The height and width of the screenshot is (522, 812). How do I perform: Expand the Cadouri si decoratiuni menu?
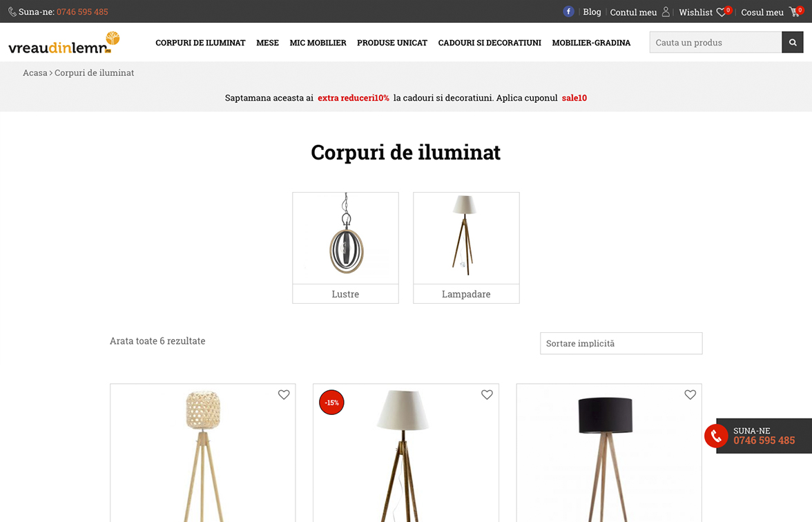pos(490,43)
